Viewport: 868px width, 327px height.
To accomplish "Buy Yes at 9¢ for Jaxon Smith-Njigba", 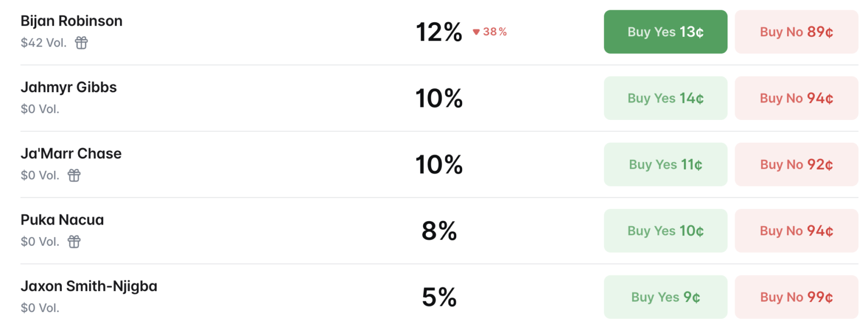I will (665, 297).
